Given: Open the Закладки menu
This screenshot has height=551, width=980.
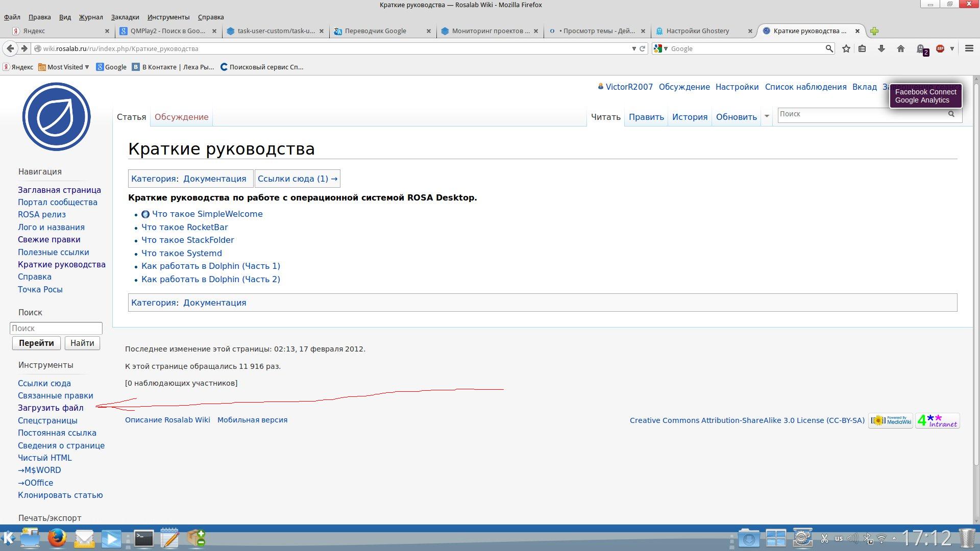Looking at the screenshot, I should pyautogui.click(x=125, y=17).
